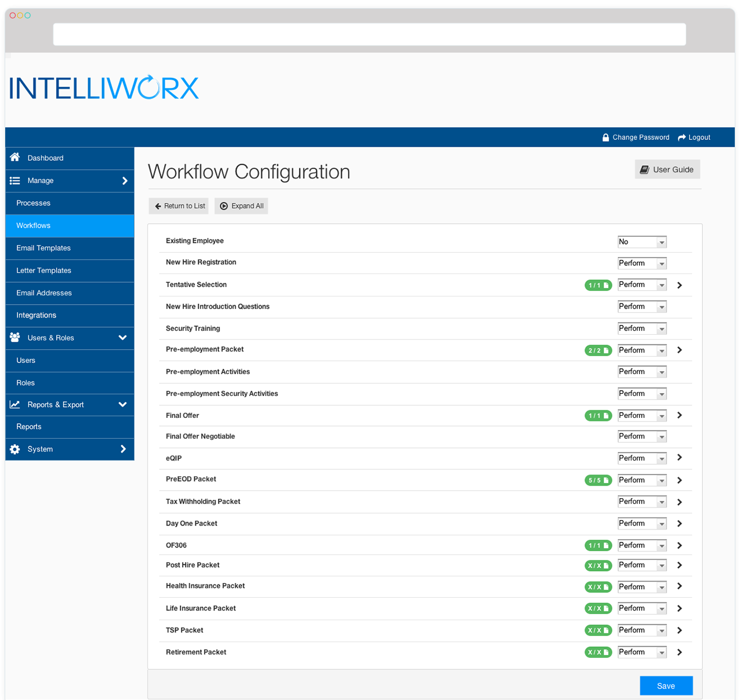
Task: Expand the PreEOD Packet row chevron
Action: [x=680, y=480]
